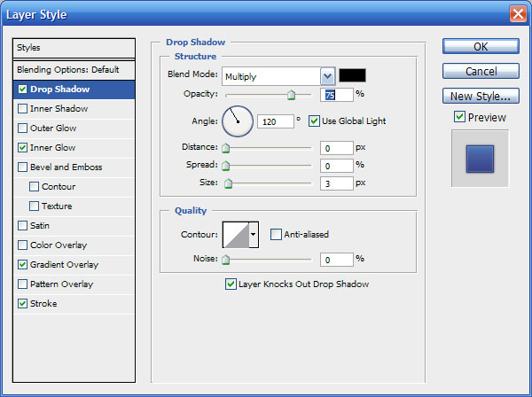532x397 pixels.
Task: Click the Opacity slider handle
Action: tap(291, 96)
